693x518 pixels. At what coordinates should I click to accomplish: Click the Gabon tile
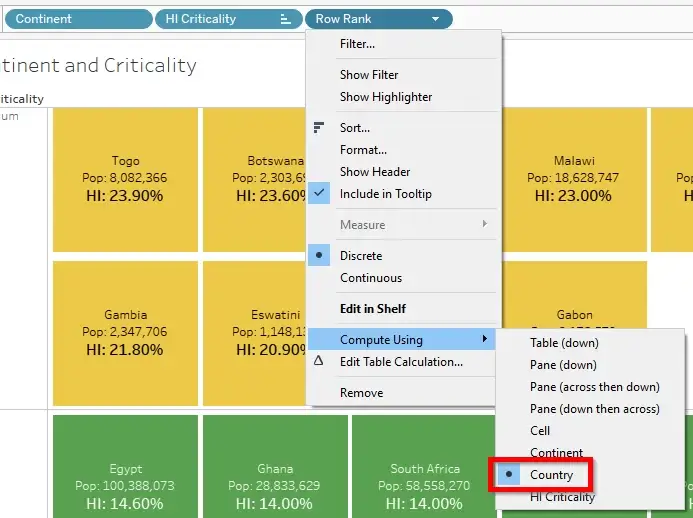pyautogui.click(x=574, y=295)
